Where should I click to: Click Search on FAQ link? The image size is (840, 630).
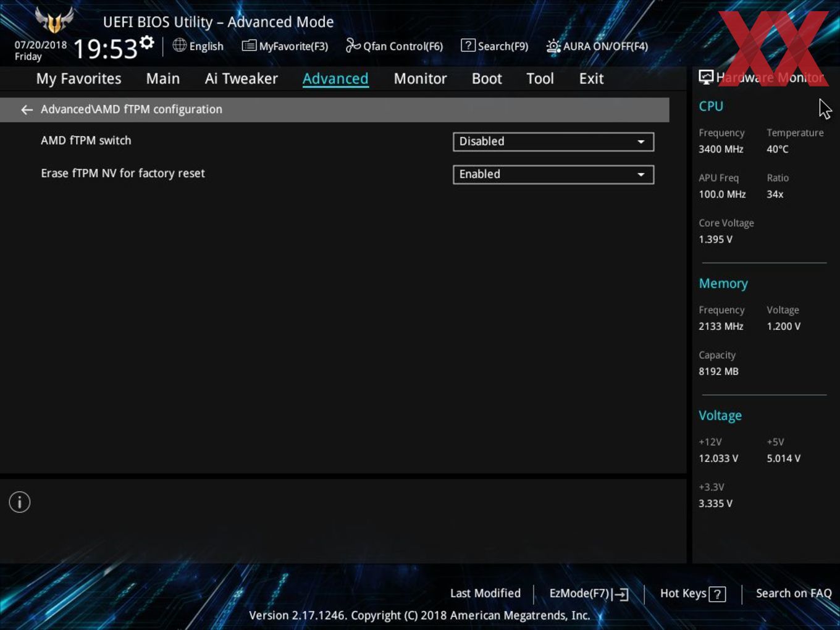[794, 594]
